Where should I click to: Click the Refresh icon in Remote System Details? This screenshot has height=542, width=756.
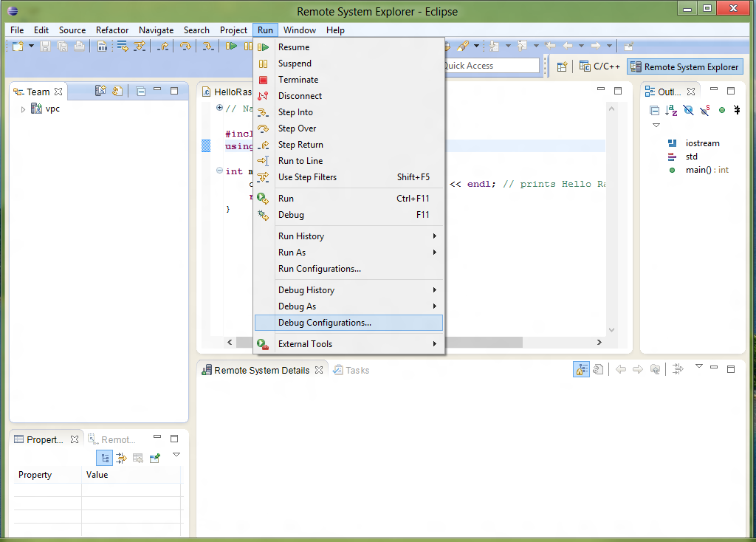pyautogui.click(x=598, y=369)
